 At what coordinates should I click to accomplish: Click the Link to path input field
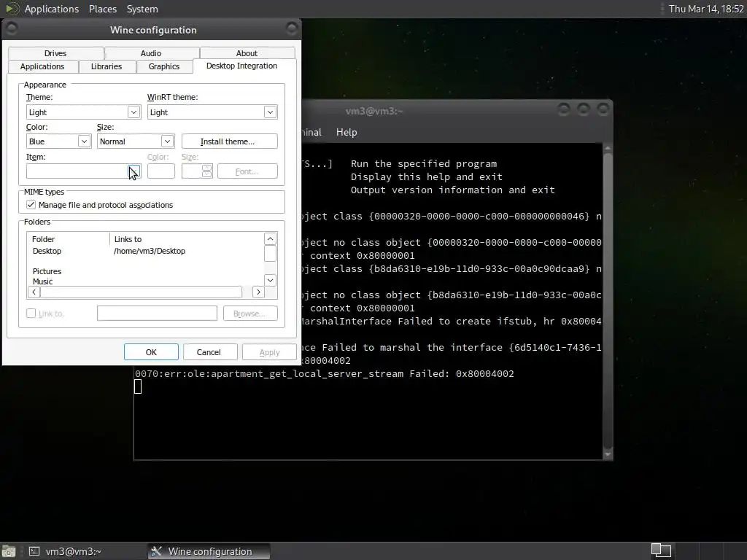tap(157, 314)
